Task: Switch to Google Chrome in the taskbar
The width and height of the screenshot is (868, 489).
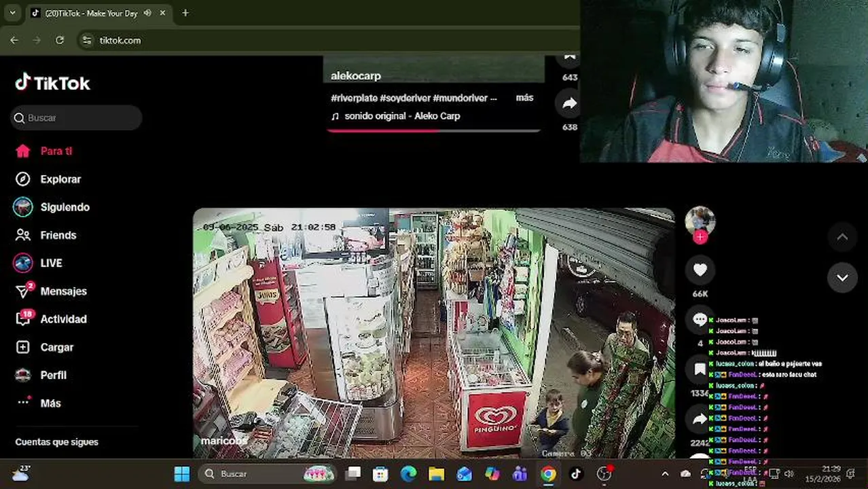Action: click(x=548, y=474)
